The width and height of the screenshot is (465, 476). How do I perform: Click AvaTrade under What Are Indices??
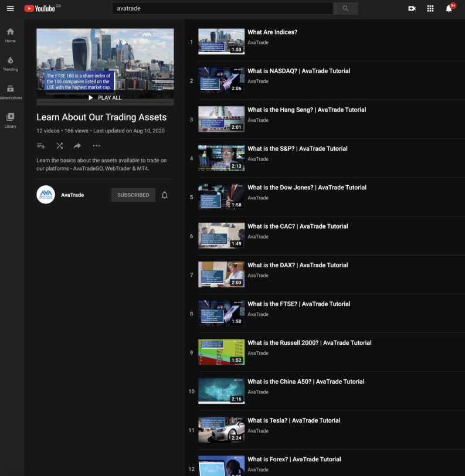click(258, 43)
